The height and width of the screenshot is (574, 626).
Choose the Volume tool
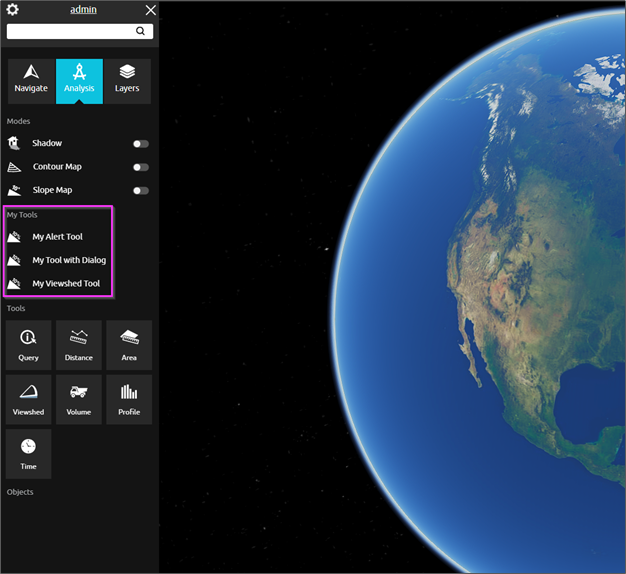pyautogui.click(x=79, y=400)
